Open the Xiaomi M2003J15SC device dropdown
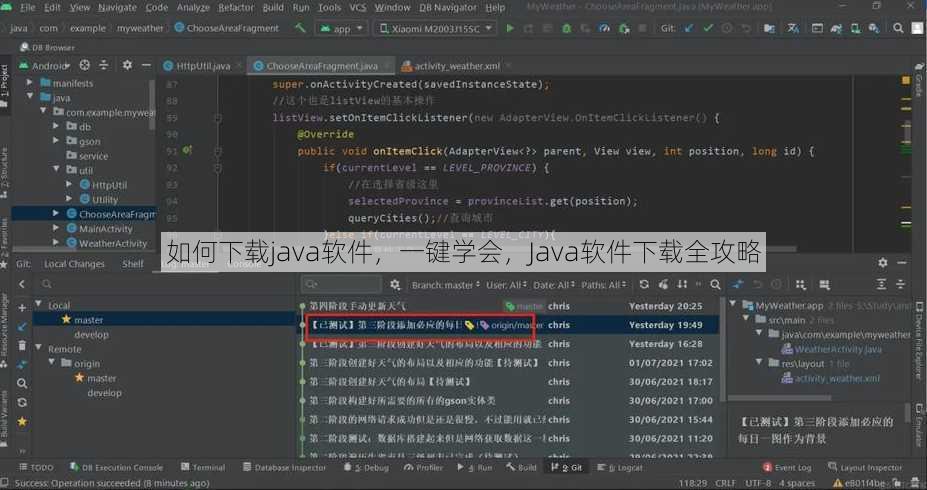The width and height of the screenshot is (927, 490). pos(435,28)
